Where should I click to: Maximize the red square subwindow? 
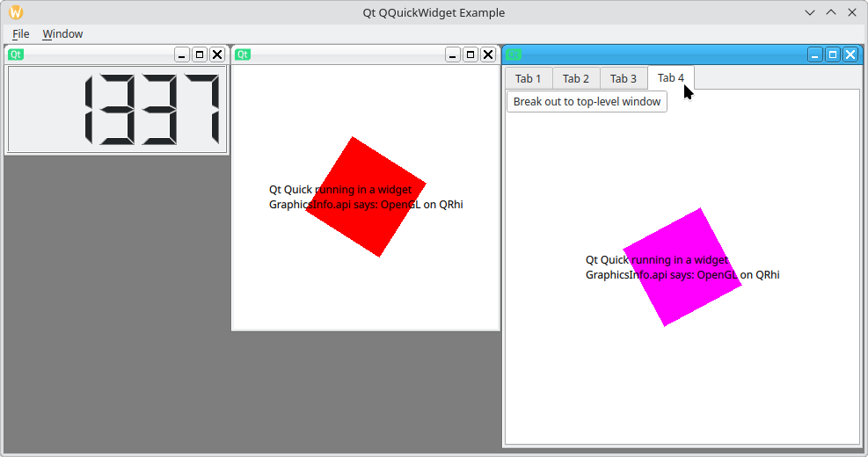click(470, 54)
